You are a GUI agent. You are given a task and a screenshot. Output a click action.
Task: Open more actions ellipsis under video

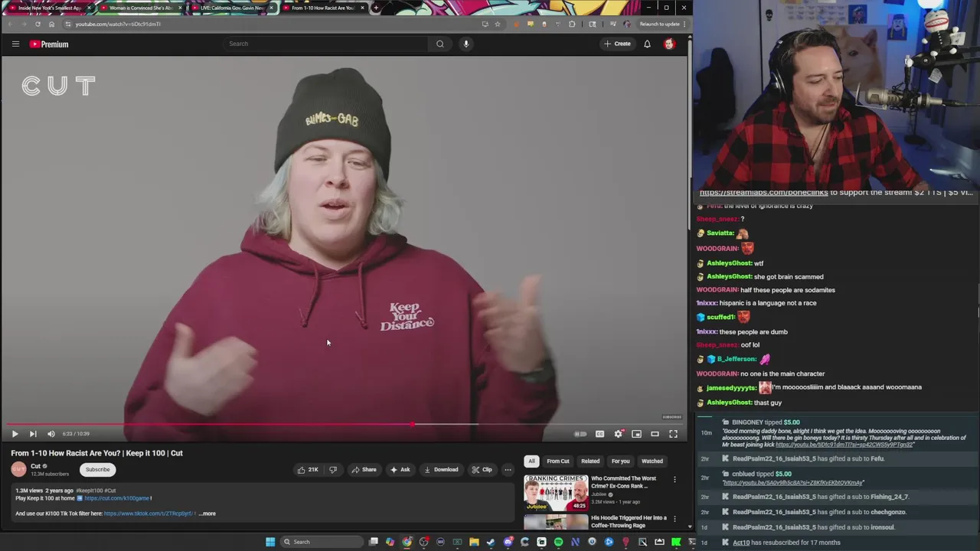click(x=508, y=470)
